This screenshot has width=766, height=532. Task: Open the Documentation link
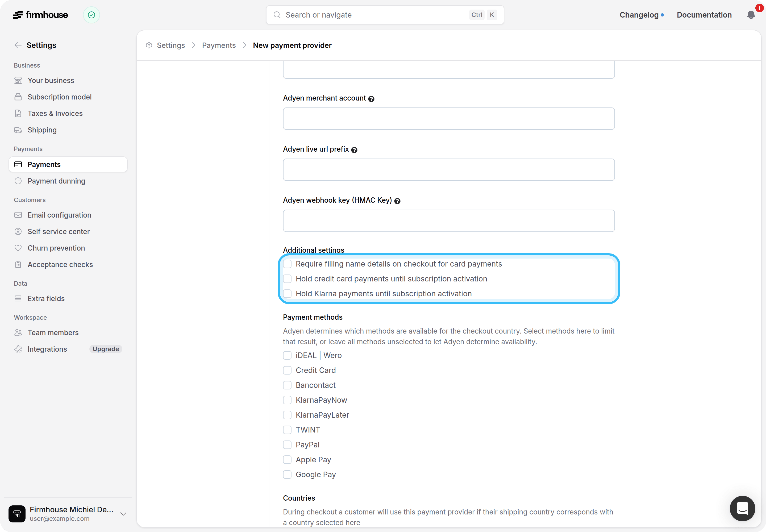pos(704,15)
